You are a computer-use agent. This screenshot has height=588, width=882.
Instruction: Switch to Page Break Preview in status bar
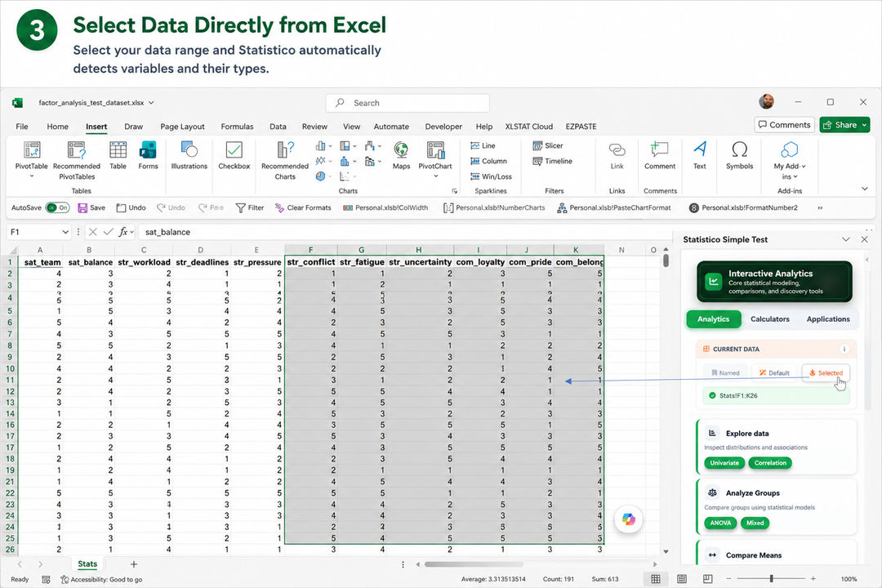pyautogui.click(x=707, y=578)
